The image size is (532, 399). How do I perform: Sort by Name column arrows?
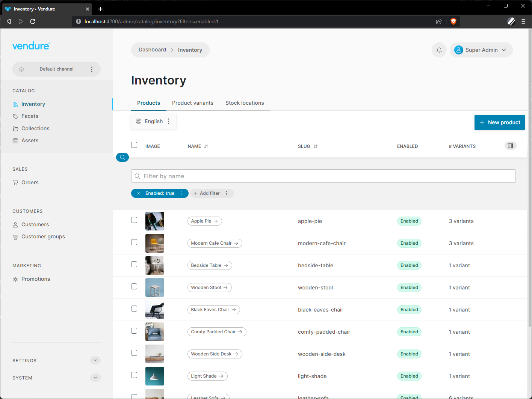(x=206, y=146)
